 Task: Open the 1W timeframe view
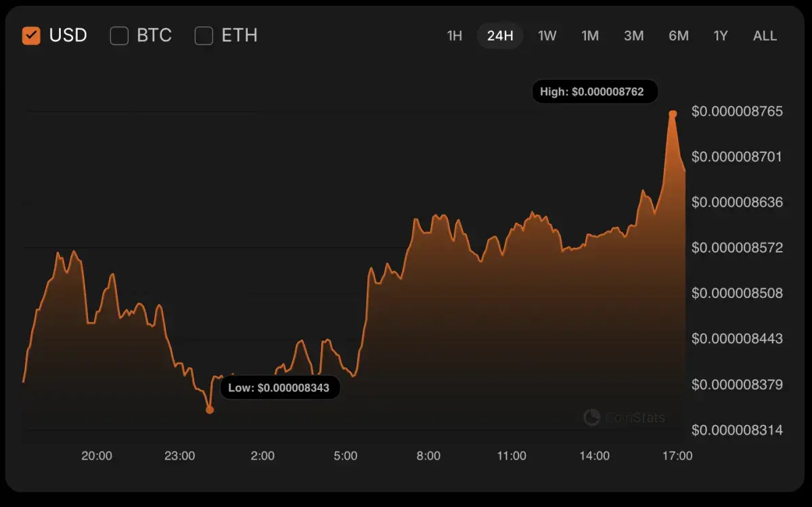(546, 36)
